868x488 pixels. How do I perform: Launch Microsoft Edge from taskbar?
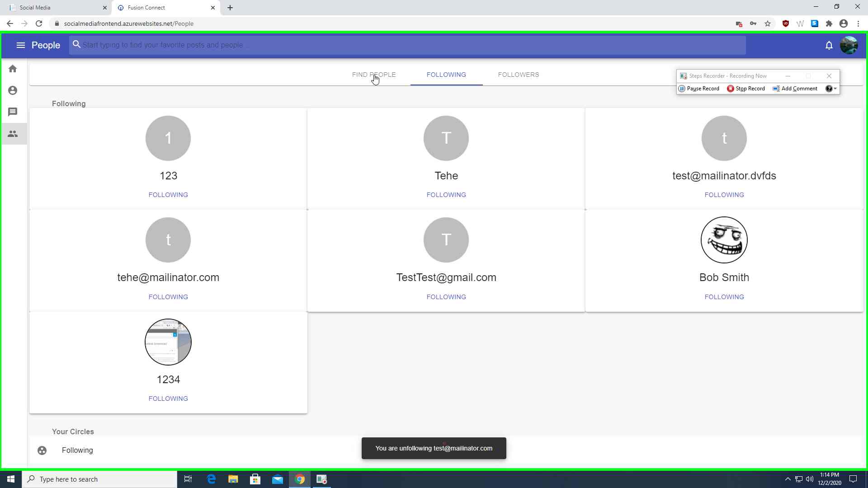211,479
